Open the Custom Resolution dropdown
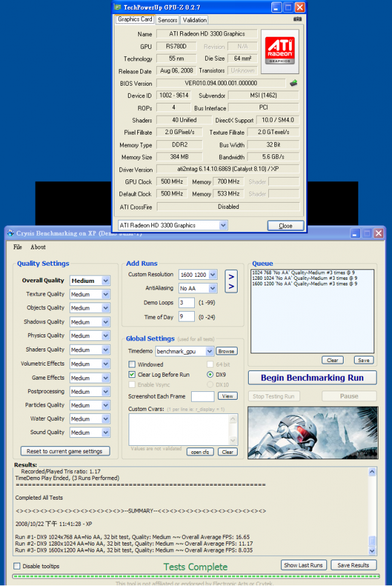The image size is (392, 586). [213, 275]
